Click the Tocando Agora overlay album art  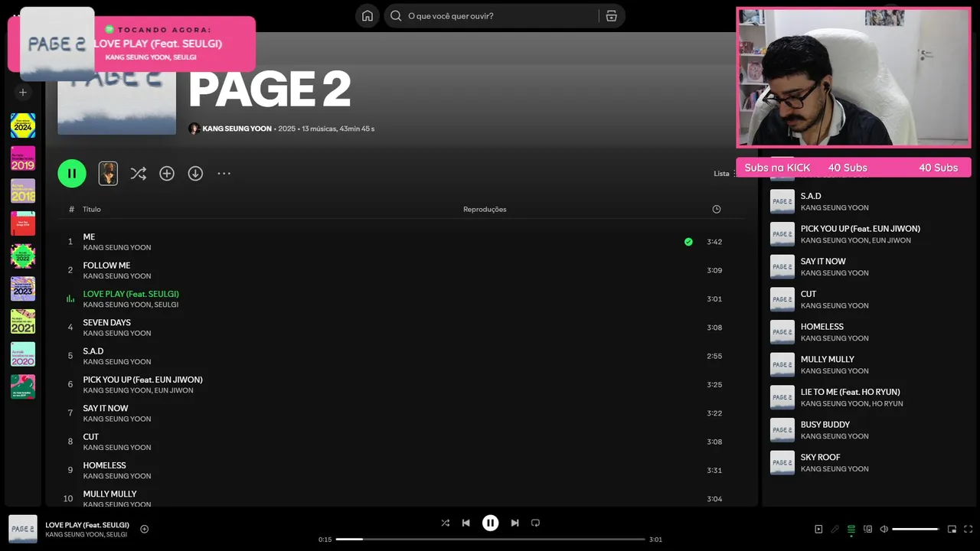coord(57,44)
